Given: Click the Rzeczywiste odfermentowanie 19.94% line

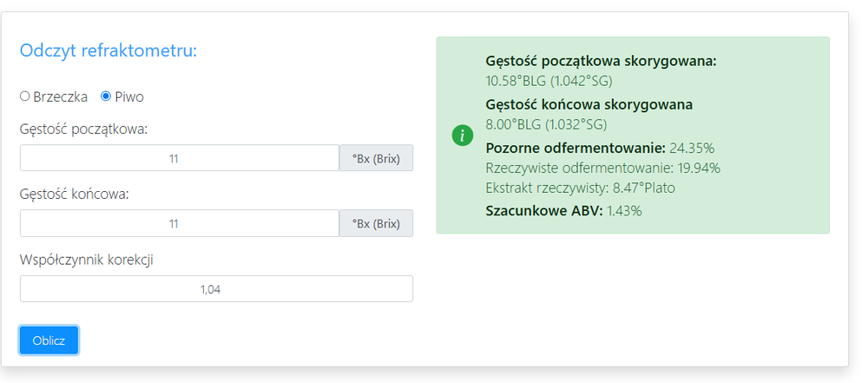Looking at the screenshot, I should click(x=602, y=168).
